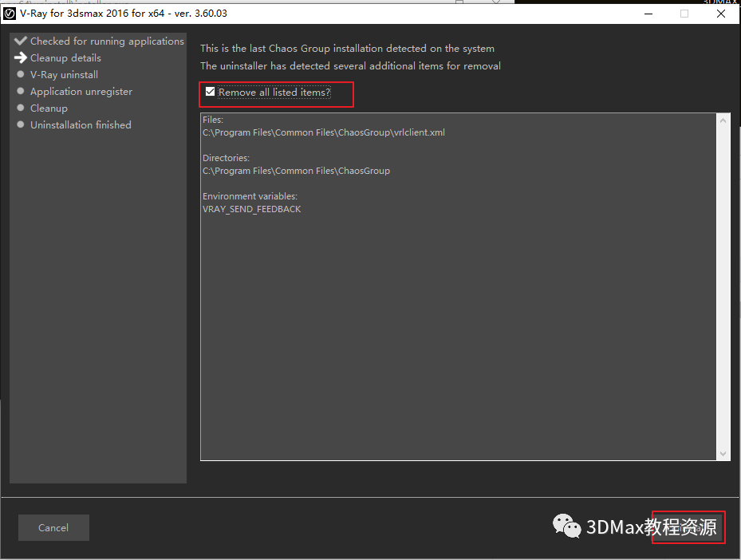Viewport: 741px width, 560px height.
Task: Click the checkmark icon beside Checked for running applications
Action: tap(20, 41)
